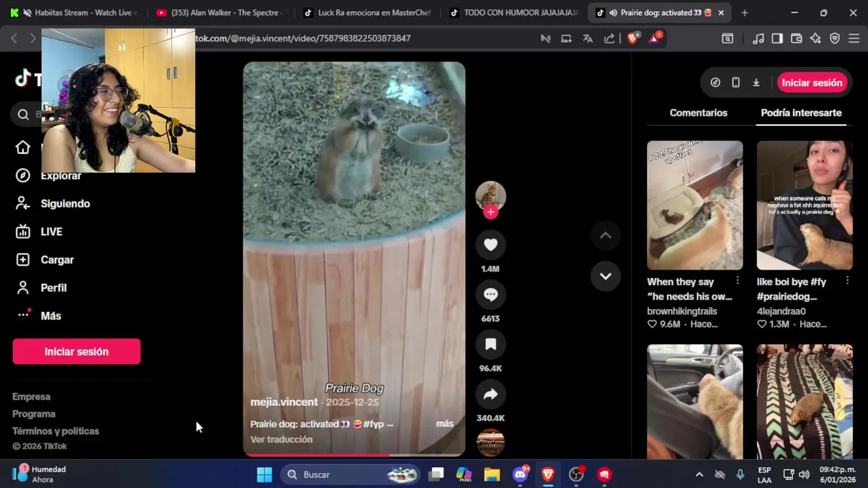
Task: Open the media control music note icon
Action: [758, 39]
